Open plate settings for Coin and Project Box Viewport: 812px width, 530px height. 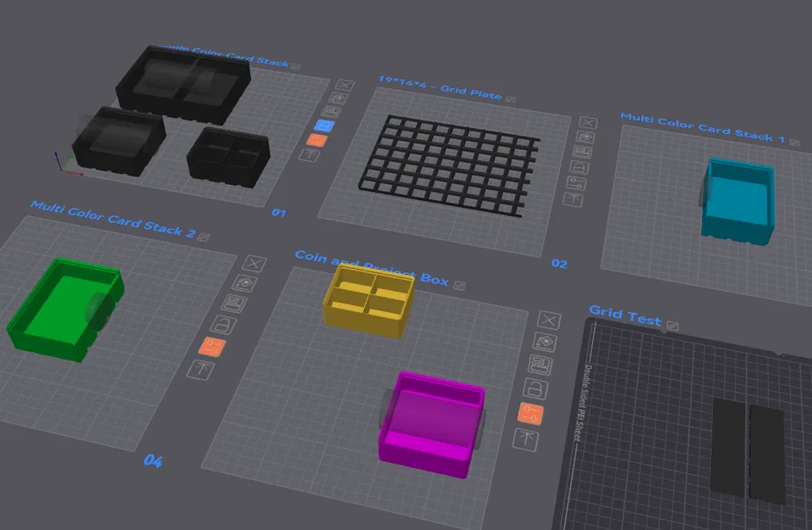coord(531,411)
